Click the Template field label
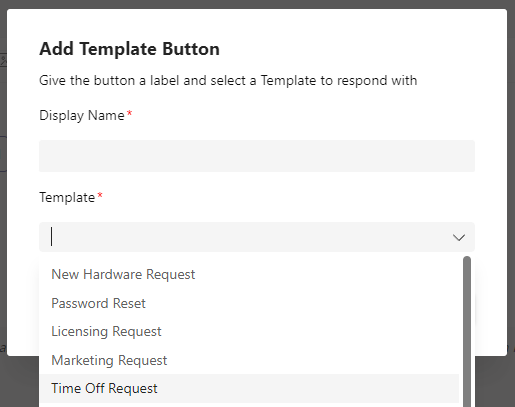This screenshot has width=515, height=407. click(67, 197)
